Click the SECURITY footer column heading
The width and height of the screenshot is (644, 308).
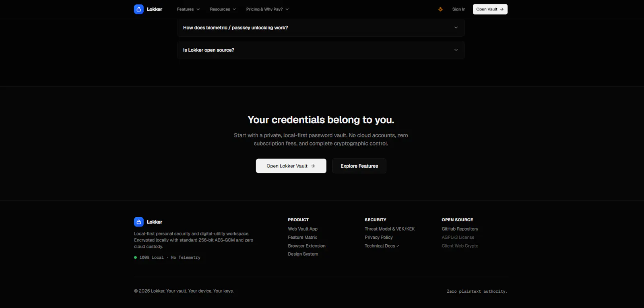[x=376, y=220]
